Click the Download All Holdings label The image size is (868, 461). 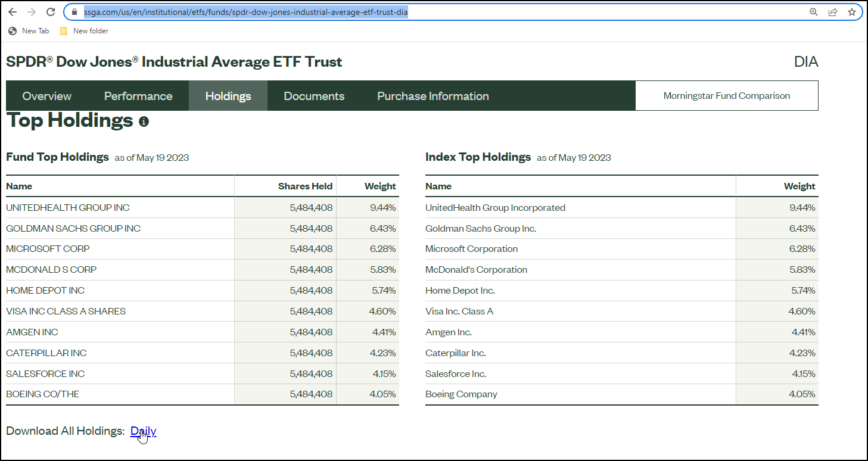pos(66,431)
